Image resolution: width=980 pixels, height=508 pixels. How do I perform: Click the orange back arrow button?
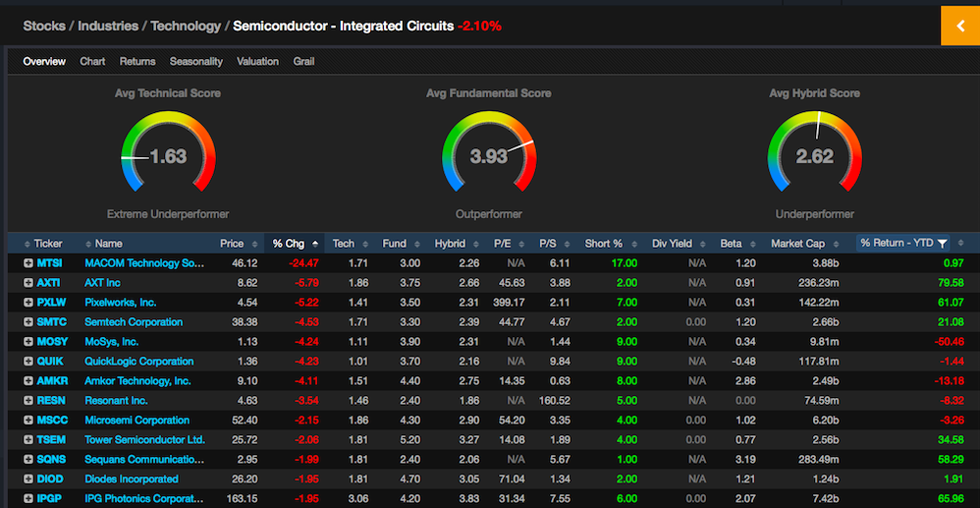click(x=960, y=26)
